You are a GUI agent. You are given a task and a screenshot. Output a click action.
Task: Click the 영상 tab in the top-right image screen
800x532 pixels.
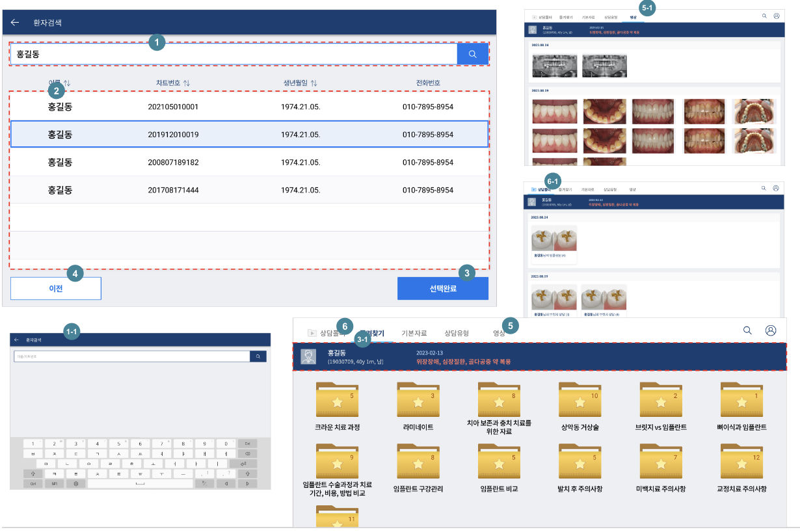coord(633,18)
